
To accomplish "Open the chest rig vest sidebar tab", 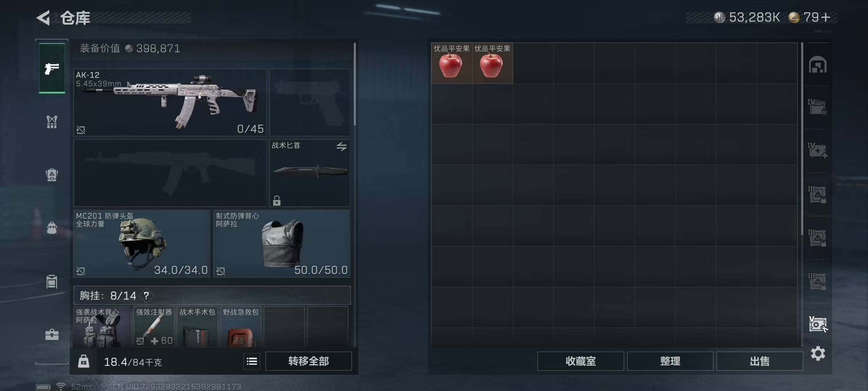I will (52, 122).
